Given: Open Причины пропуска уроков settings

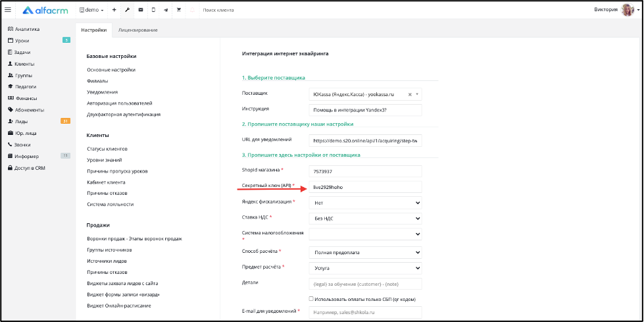Looking at the screenshot, I should tap(117, 171).
